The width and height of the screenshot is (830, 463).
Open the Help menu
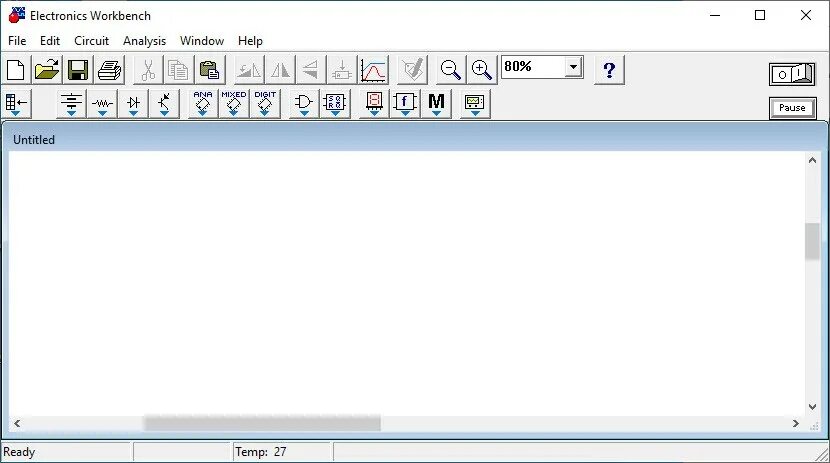(x=250, y=41)
